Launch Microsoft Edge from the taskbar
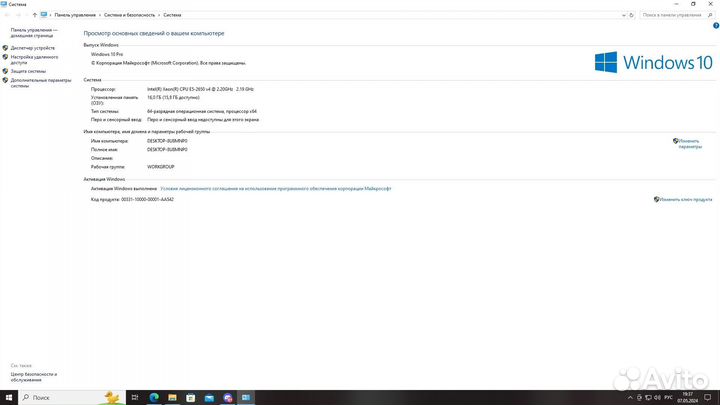 (155, 397)
